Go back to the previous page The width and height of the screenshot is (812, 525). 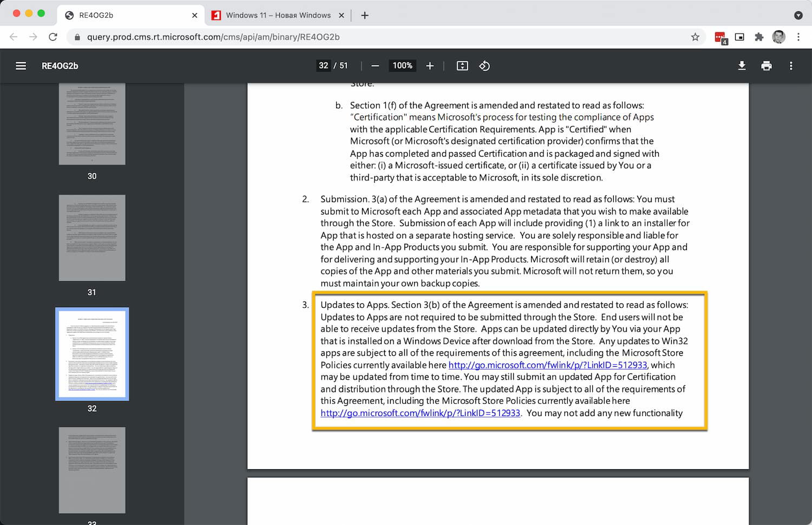click(x=14, y=37)
